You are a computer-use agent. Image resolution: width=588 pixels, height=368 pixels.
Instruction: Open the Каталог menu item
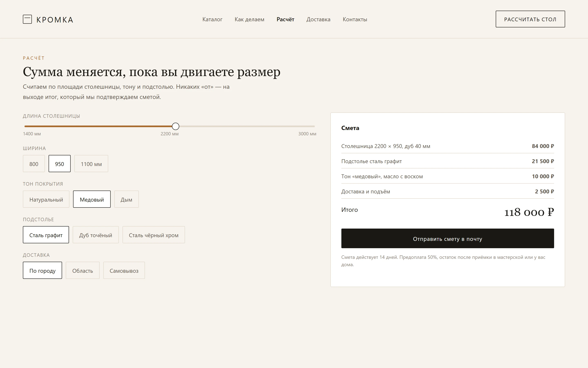tap(212, 19)
